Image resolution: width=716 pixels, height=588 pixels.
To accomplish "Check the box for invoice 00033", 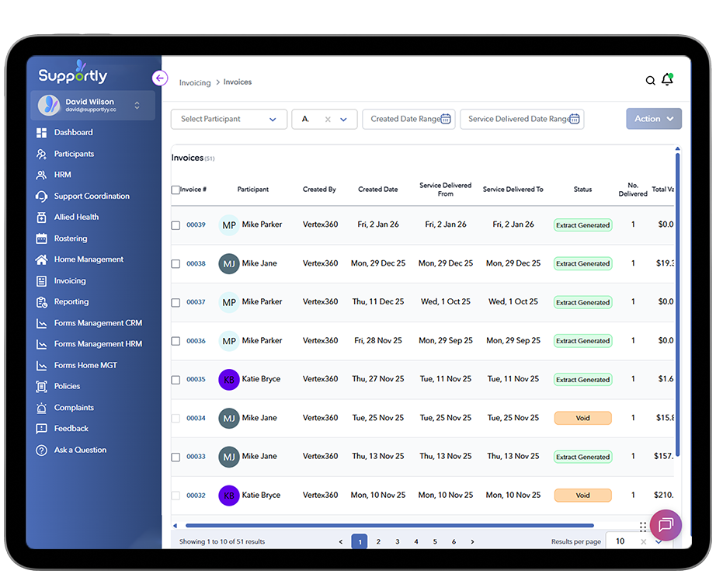I will 176,457.
